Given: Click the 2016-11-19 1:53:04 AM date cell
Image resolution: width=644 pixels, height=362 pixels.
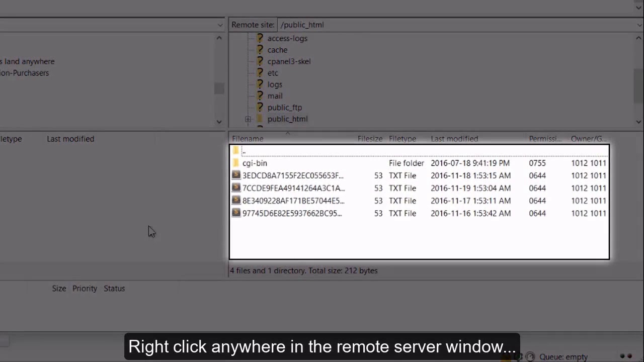Looking at the screenshot, I should [470, 188].
